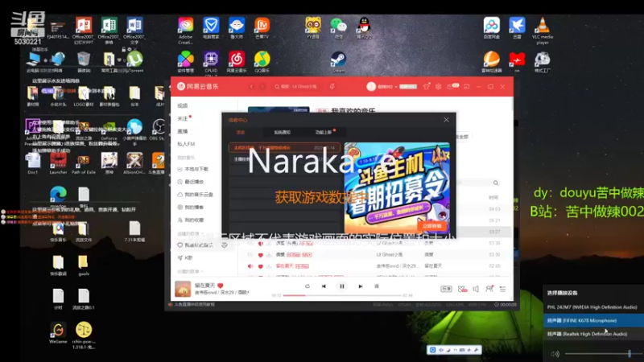Switch to the 功能上新 tab
Image resolution: width=644 pixels, height=362 pixels.
[x=324, y=132]
